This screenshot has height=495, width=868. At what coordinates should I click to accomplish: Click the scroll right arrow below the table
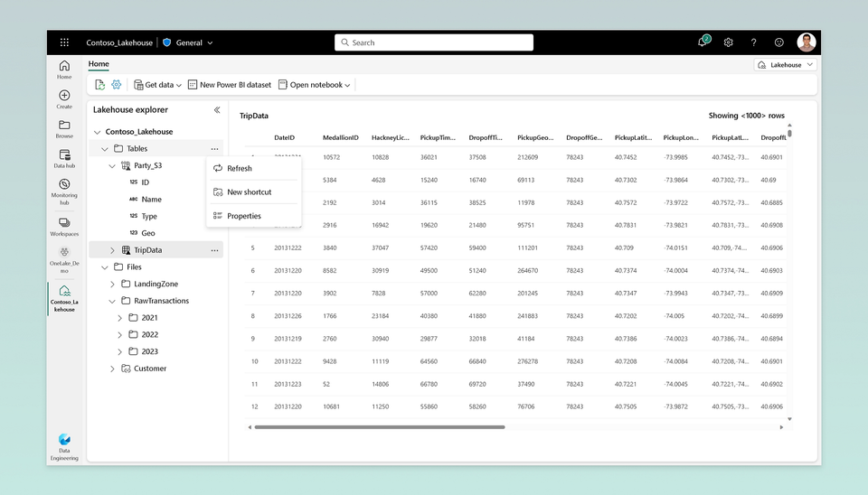781,427
